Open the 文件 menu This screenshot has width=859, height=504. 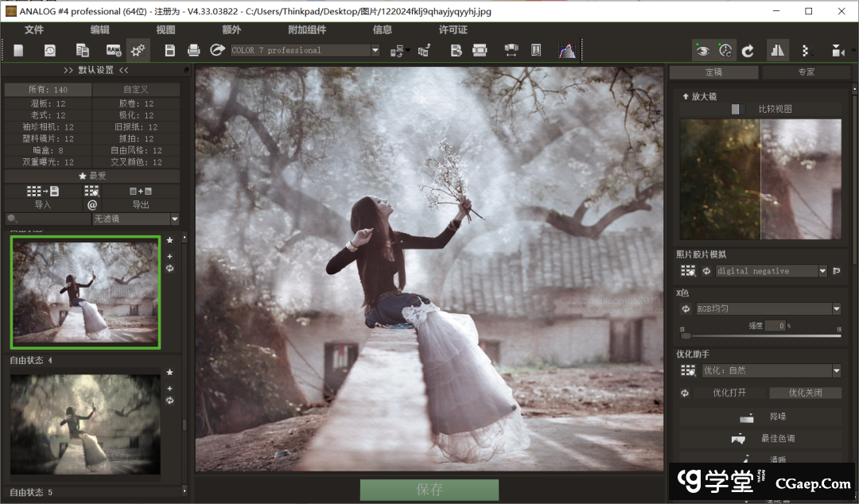34,29
